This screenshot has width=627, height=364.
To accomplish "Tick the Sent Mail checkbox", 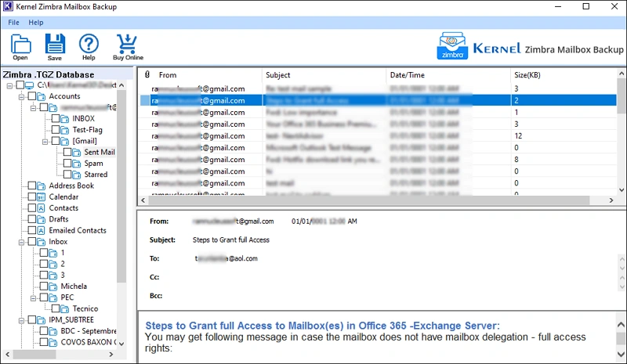I will click(x=67, y=152).
